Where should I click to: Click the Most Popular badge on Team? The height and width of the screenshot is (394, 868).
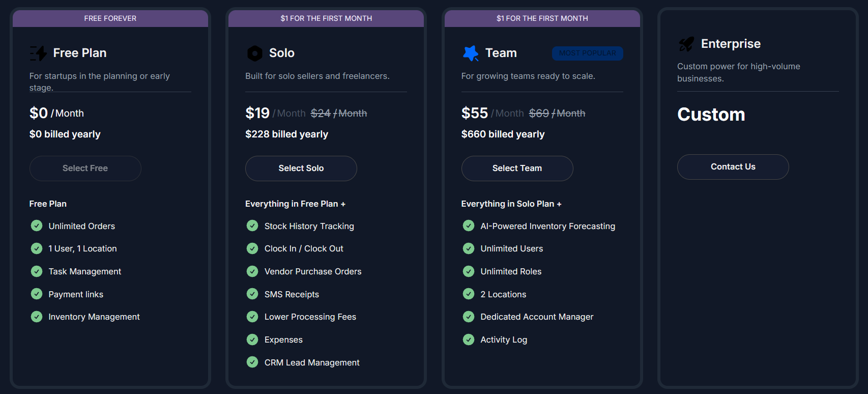pyautogui.click(x=588, y=53)
